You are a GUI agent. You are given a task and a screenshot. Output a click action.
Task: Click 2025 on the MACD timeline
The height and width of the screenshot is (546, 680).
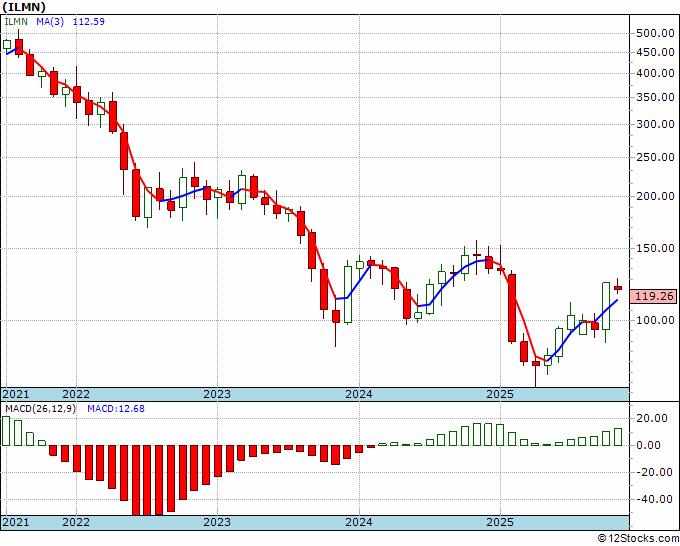tap(500, 522)
